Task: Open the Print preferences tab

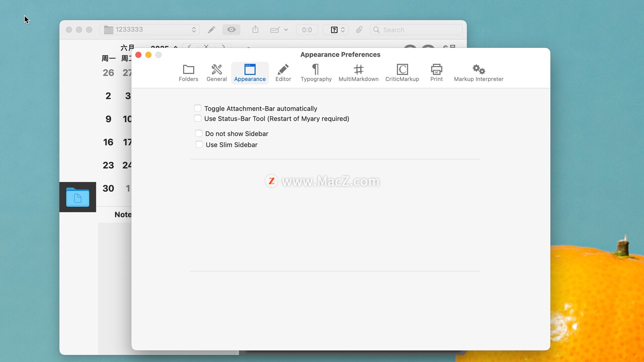Action: click(436, 73)
